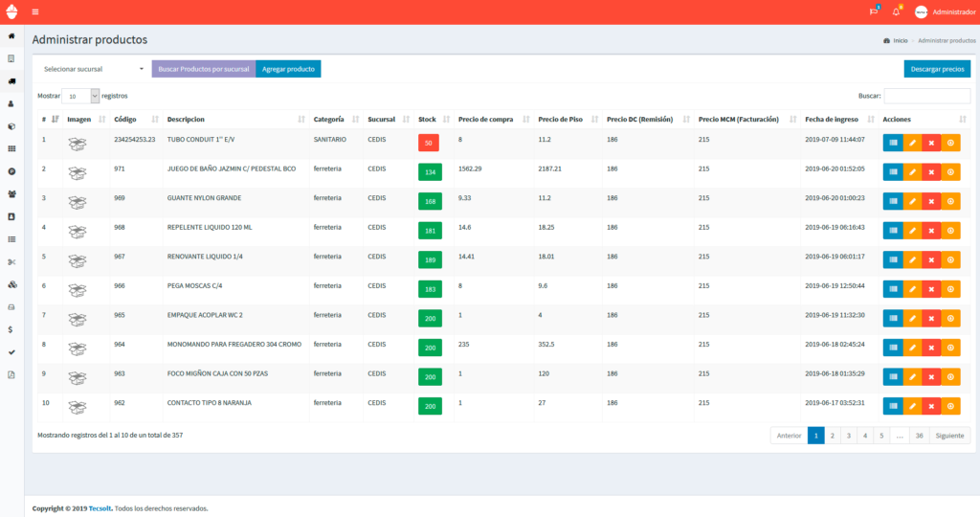Open the Administrador user menu
This screenshot has height=517, width=980.
tap(943, 12)
